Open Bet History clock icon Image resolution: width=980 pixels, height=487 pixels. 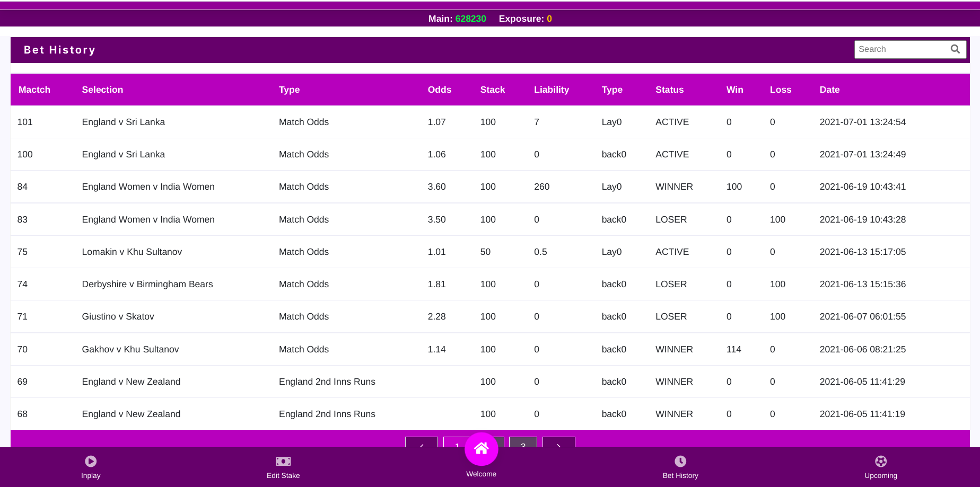[x=680, y=461]
